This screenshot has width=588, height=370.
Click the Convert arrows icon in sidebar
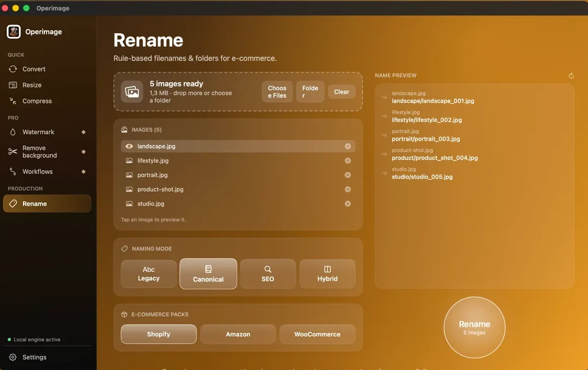tap(13, 69)
